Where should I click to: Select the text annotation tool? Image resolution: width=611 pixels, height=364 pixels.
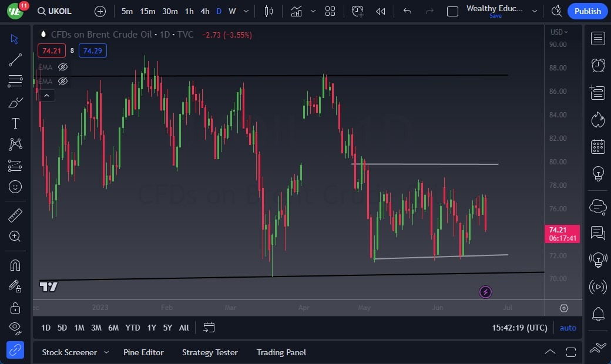pyautogui.click(x=15, y=123)
